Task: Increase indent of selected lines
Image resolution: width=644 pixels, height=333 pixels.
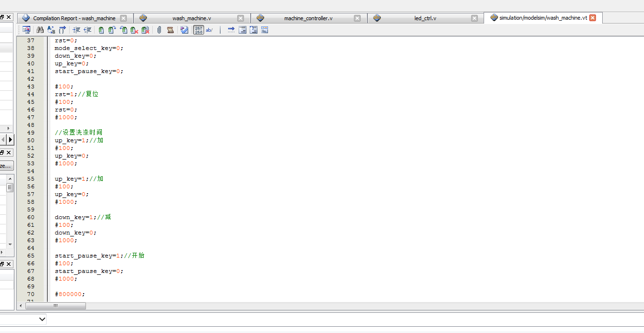Action: (x=76, y=30)
